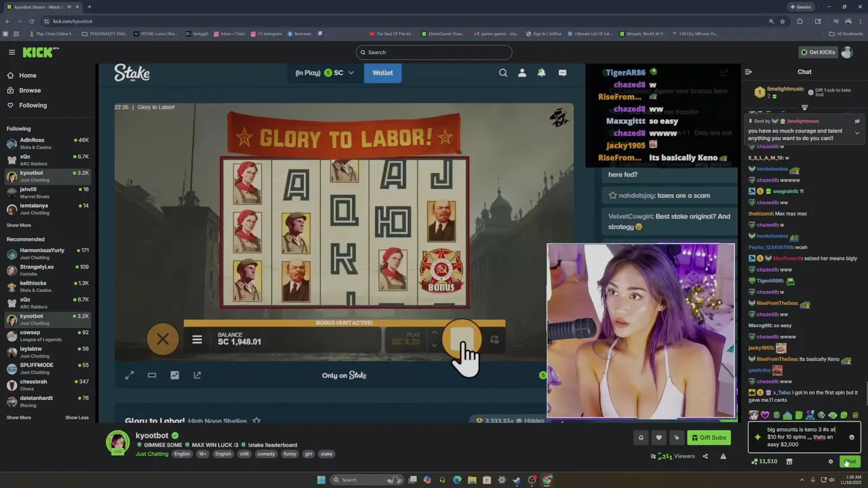This screenshot has height=488, width=868.
Task: Open the Restream bookmark in bookmarks bar
Action: point(299,33)
